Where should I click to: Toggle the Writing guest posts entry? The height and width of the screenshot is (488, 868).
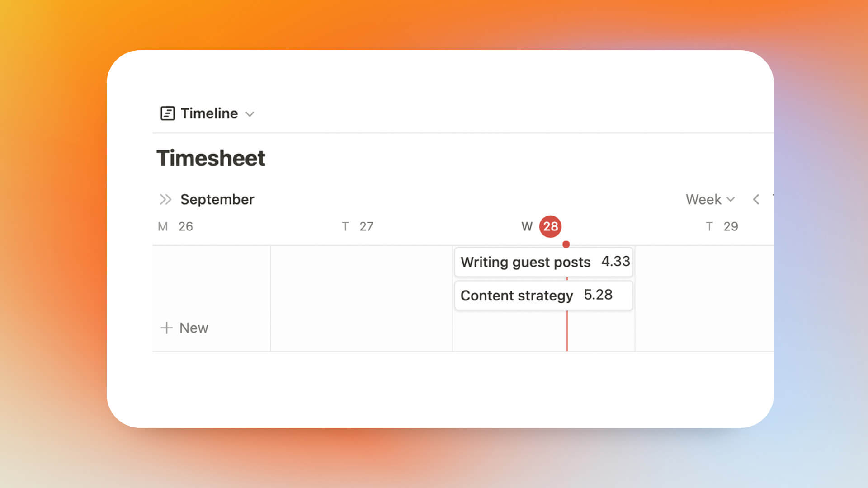(x=544, y=262)
